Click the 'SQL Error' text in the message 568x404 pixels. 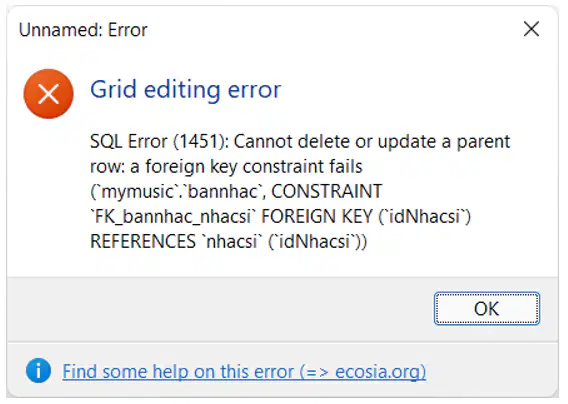pos(129,141)
